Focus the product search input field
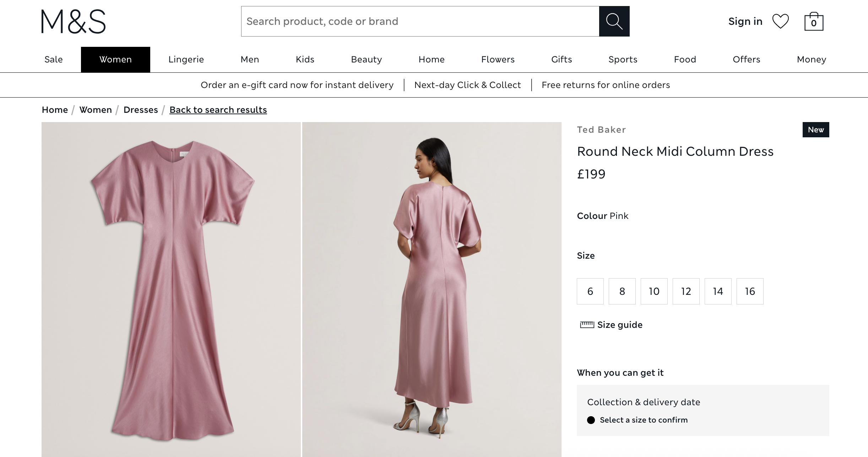The width and height of the screenshot is (868, 457). click(420, 21)
